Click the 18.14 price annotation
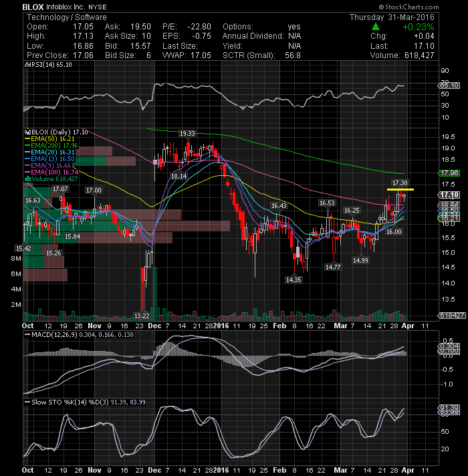The image size is (468, 476). [179, 176]
